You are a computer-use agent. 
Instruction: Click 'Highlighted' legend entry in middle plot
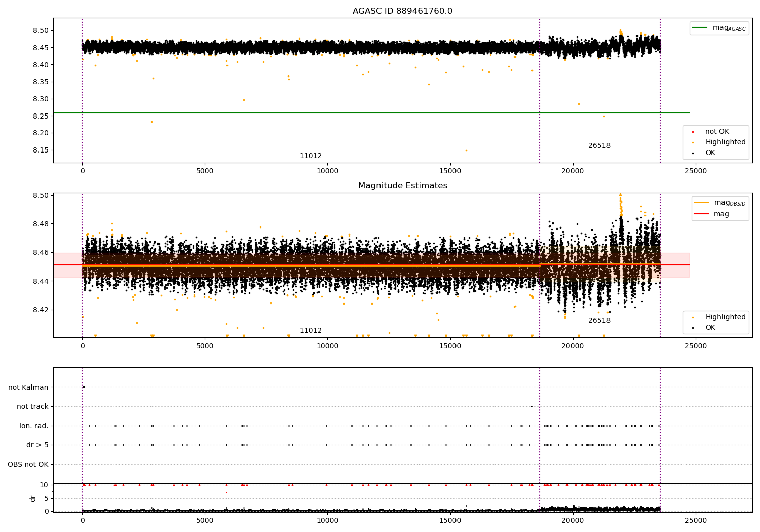coord(725,317)
